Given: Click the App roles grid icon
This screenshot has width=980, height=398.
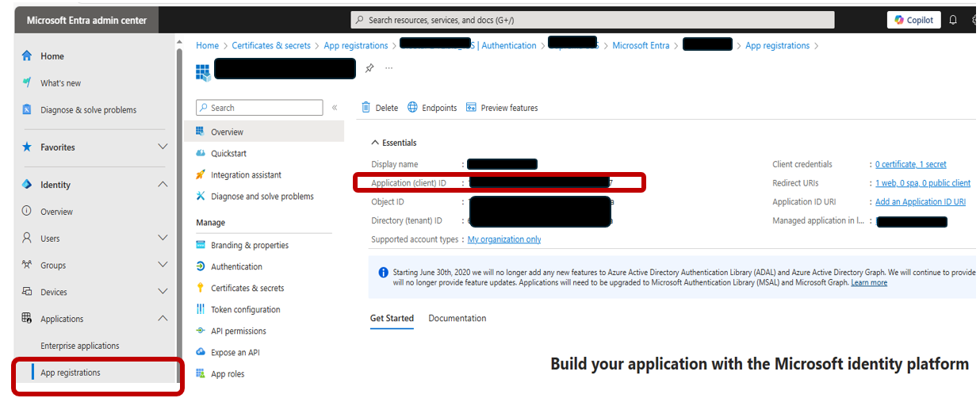Looking at the screenshot, I should coord(201,374).
